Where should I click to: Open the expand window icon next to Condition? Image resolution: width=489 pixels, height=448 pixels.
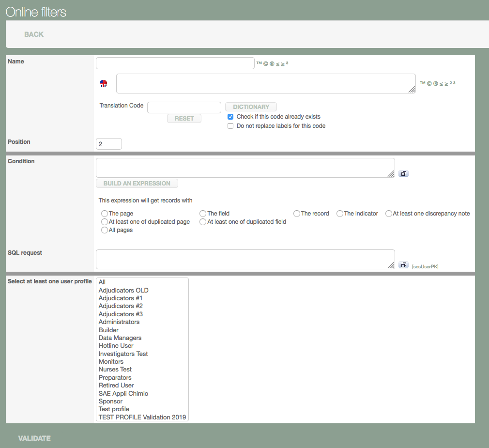point(403,173)
